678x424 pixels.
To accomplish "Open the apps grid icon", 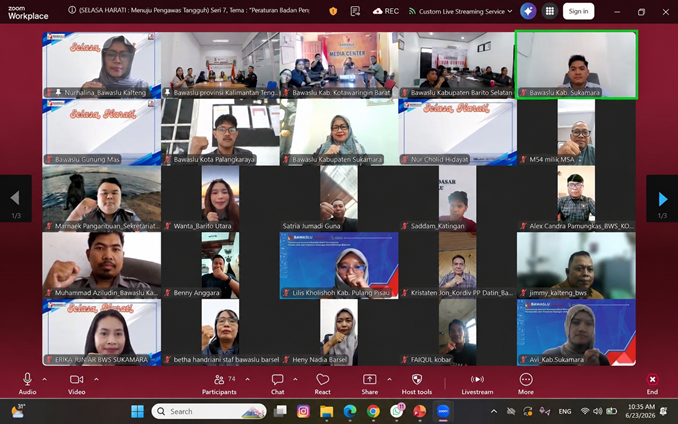I will point(550,11).
